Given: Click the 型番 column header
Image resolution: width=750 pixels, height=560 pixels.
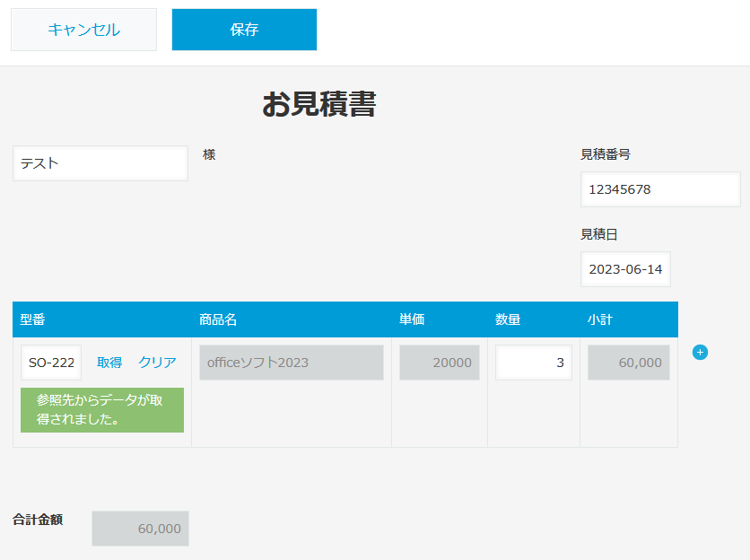Looking at the screenshot, I should pos(33,319).
